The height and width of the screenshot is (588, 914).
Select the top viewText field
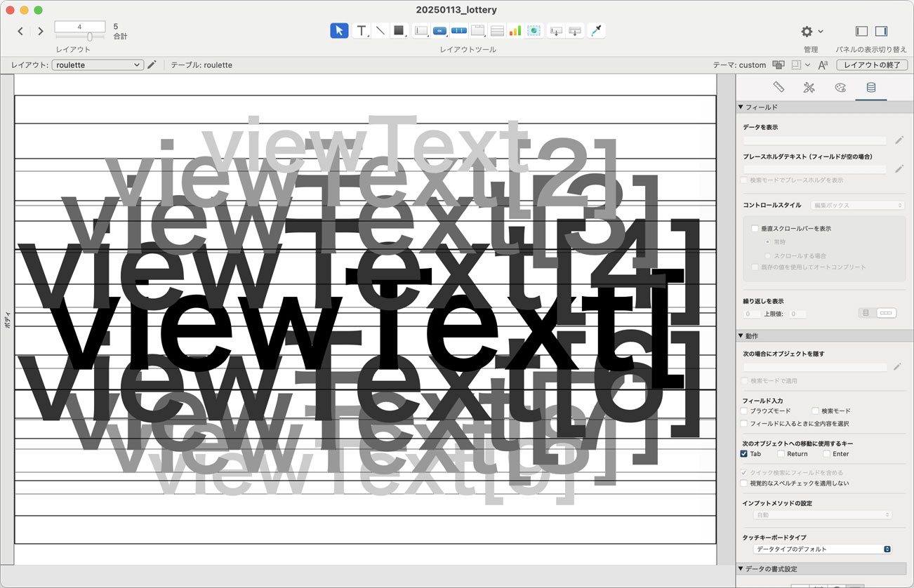tap(365, 145)
